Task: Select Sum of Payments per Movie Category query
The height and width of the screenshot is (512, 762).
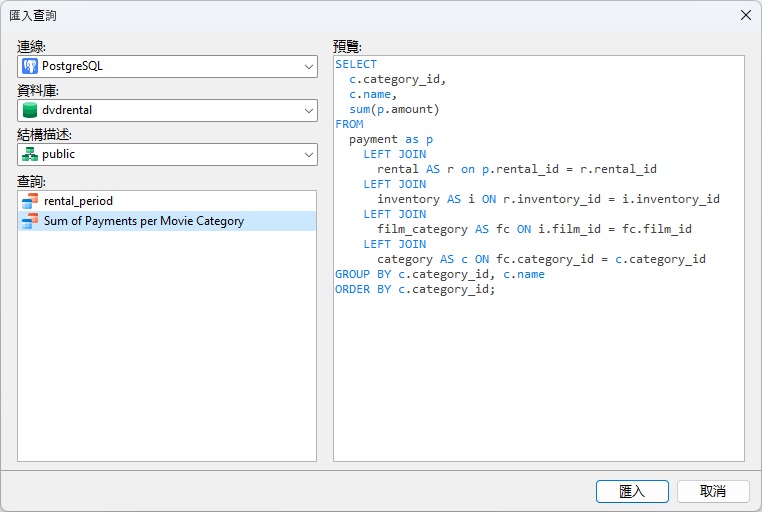Action: 167,221
